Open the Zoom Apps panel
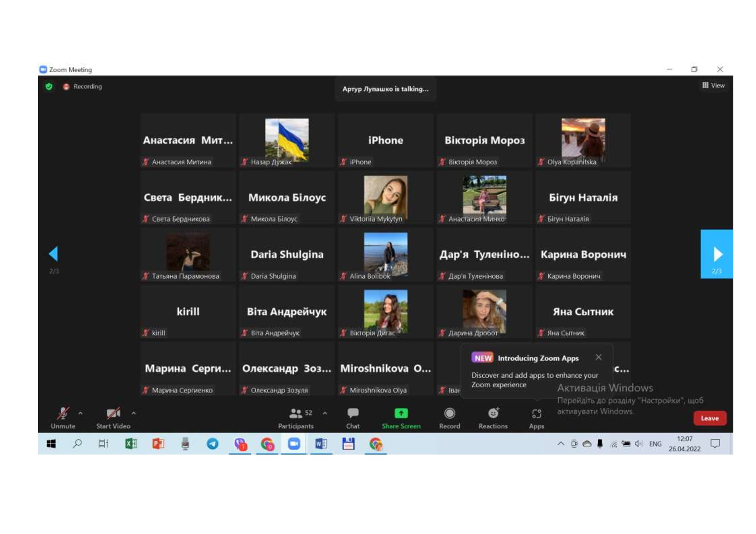 [537, 414]
